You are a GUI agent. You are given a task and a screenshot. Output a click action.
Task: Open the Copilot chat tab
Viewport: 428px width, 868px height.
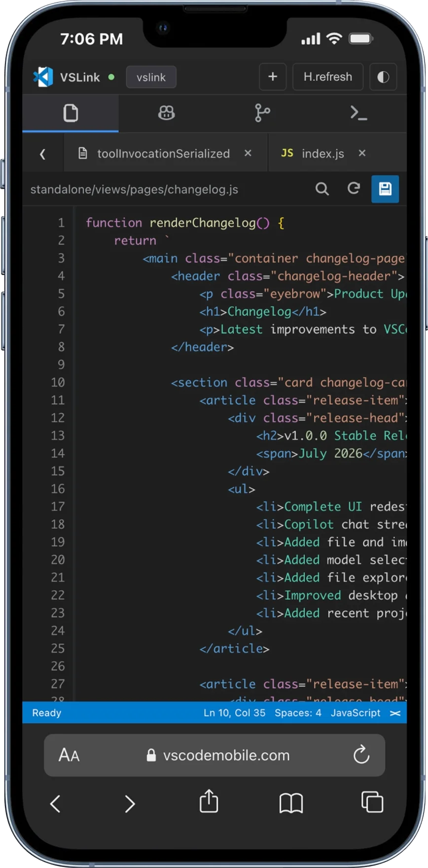click(166, 113)
